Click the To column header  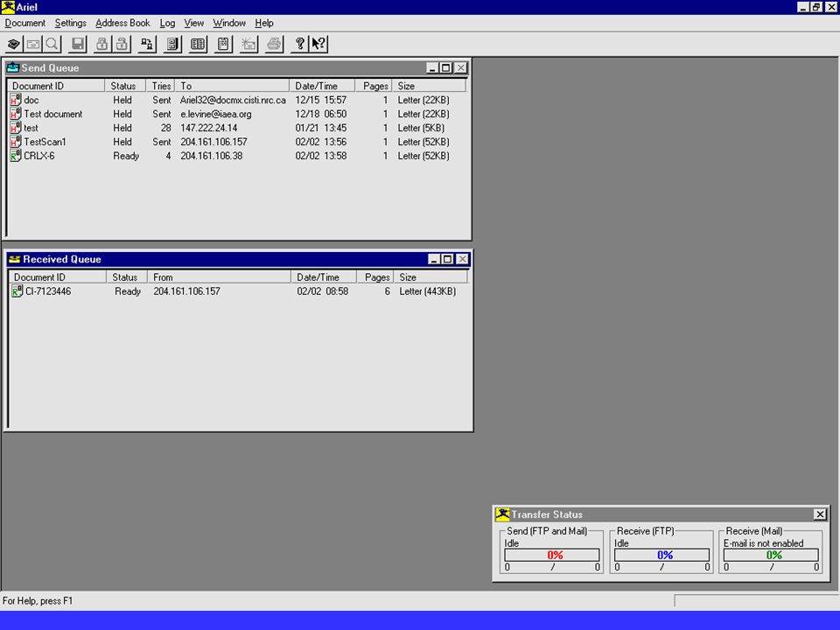pos(232,86)
